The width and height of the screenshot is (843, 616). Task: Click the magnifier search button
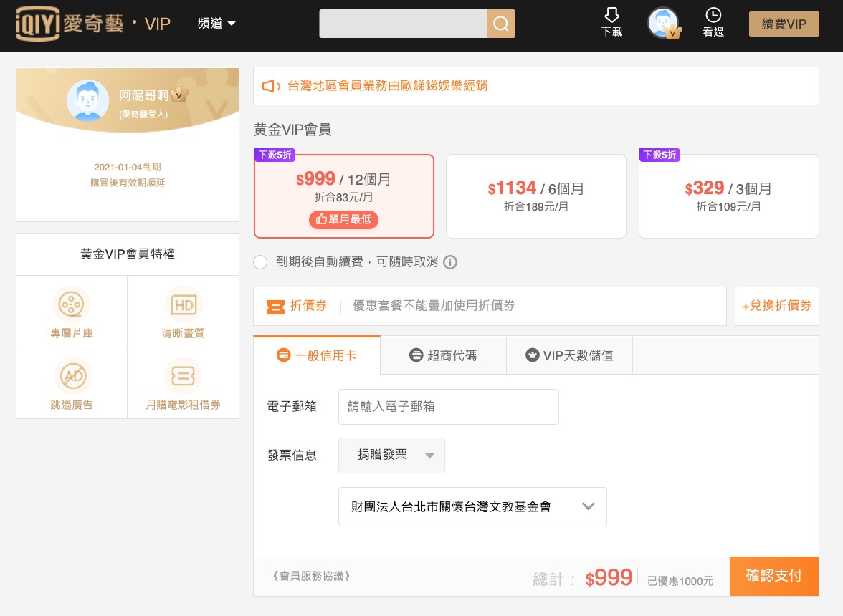(500, 24)
